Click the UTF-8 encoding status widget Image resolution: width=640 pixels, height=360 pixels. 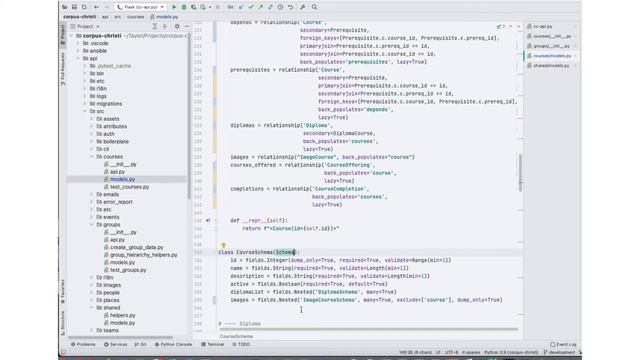point(451,352)
